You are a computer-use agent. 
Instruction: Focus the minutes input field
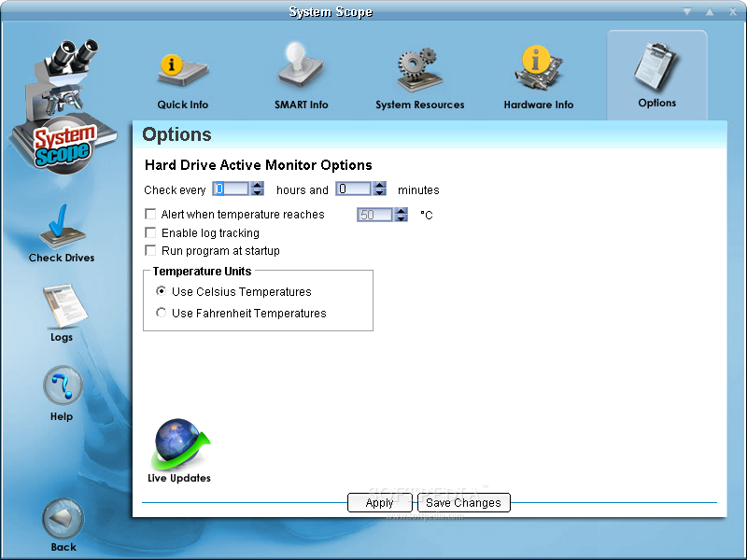tap(354, 189)
